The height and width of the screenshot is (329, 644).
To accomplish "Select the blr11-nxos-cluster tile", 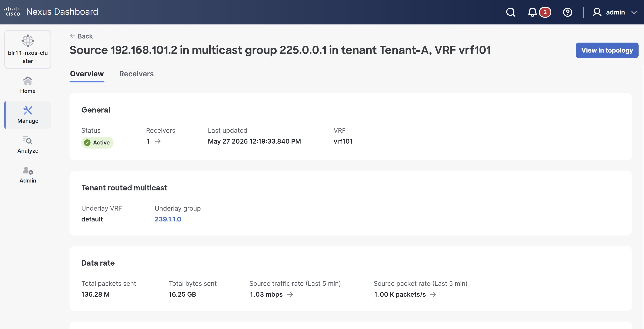I will [28, 49].
